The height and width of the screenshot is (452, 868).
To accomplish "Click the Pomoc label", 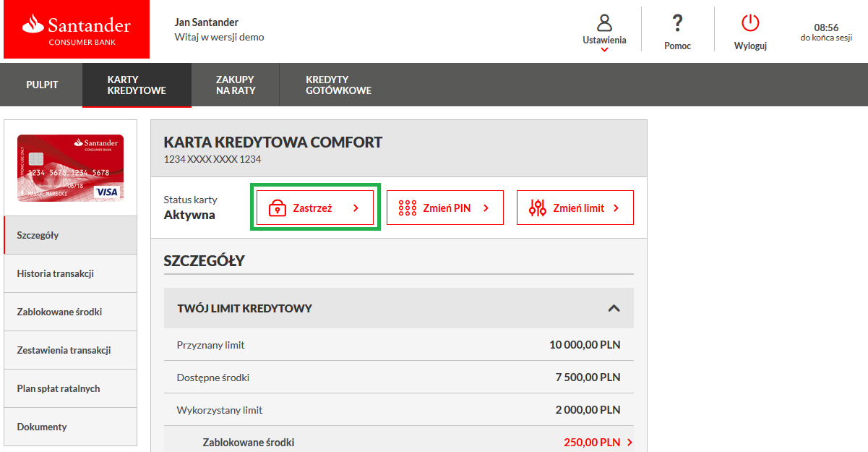I will click(x=677, y=46).
